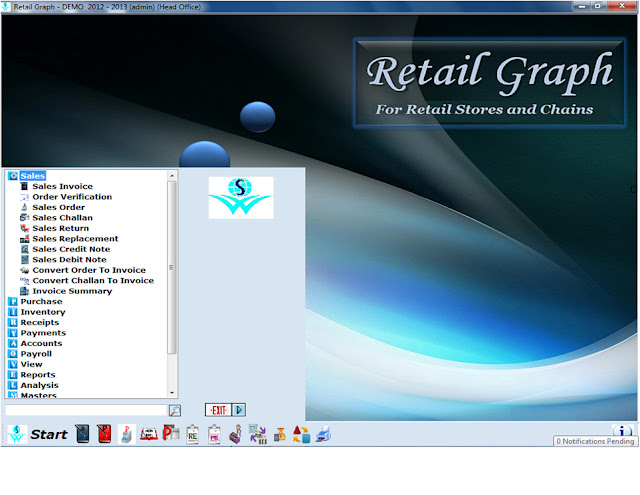Click the POS register icon with red P

pyautogui.click(x=127, y=434)
